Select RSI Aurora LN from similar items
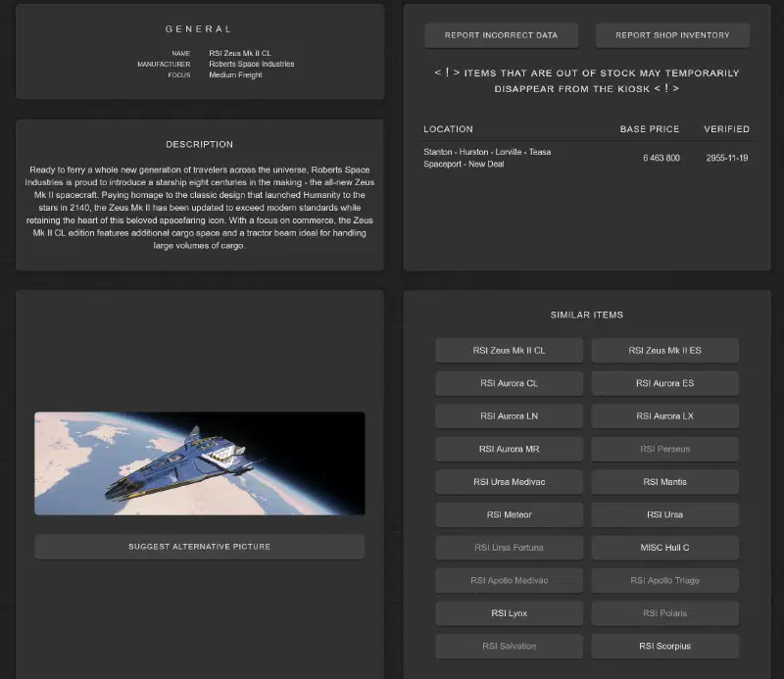Viewport: 784px width, 679px height. coord(509,415)
